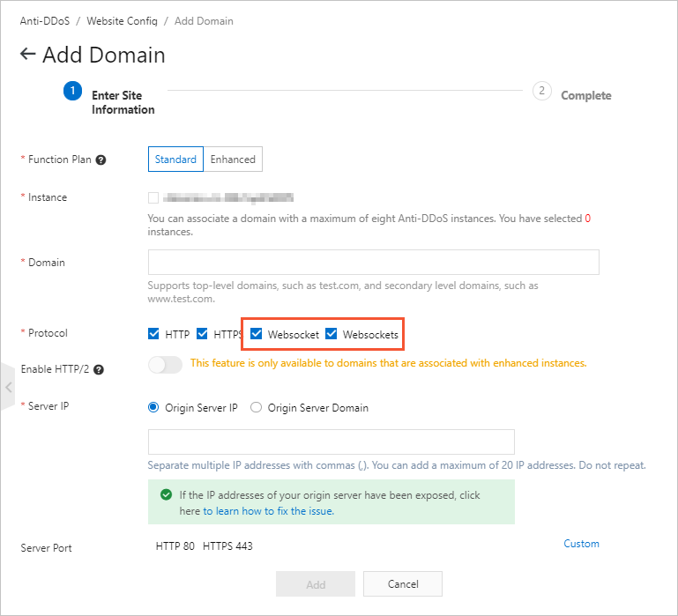Uncheck the HTTPS protocol checkbox
This screenshot has height=616, width=678.
coord(202,334)
